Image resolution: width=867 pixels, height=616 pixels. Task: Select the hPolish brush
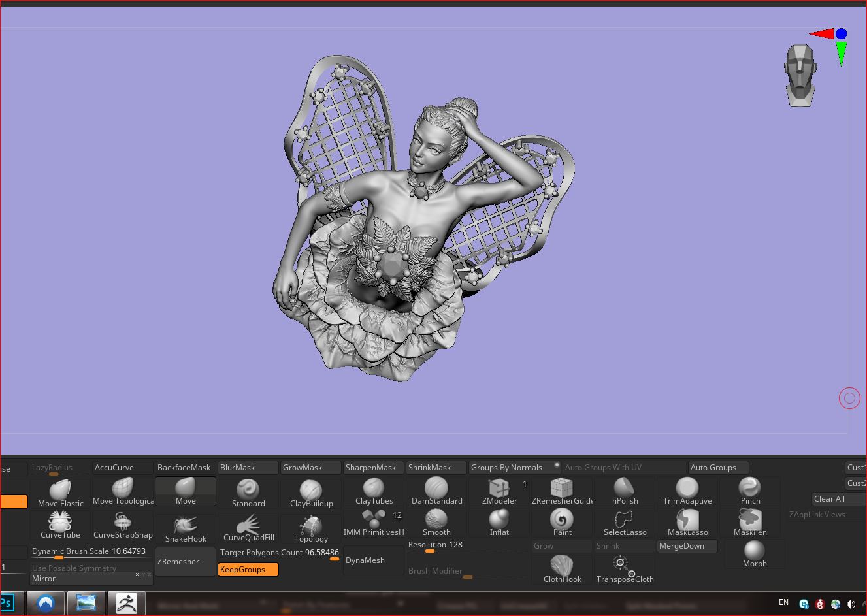point(625,491)
